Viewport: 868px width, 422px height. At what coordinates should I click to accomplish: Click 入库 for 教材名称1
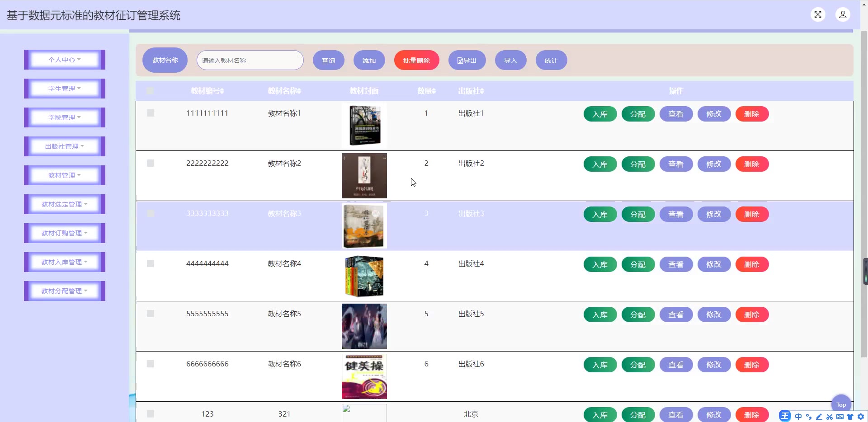(x=600, y=114)
